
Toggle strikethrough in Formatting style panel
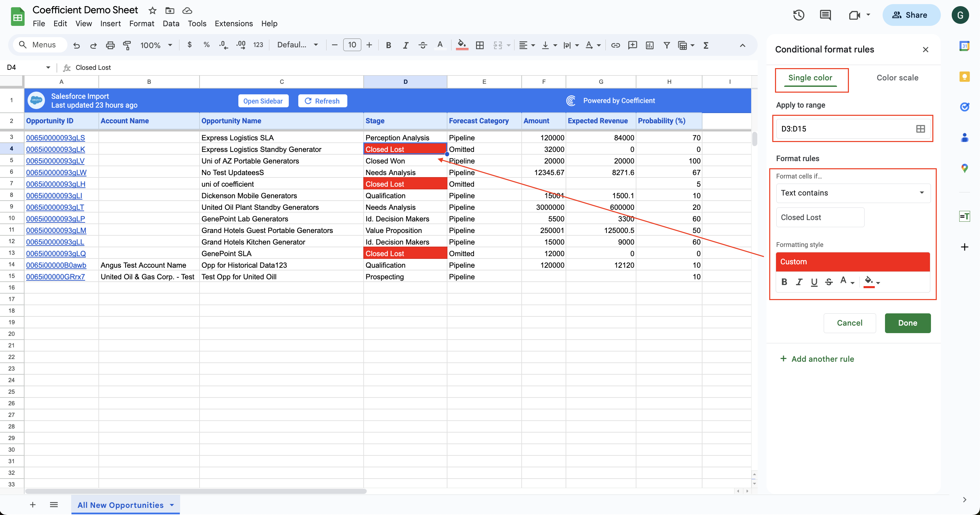pos(828,282)
